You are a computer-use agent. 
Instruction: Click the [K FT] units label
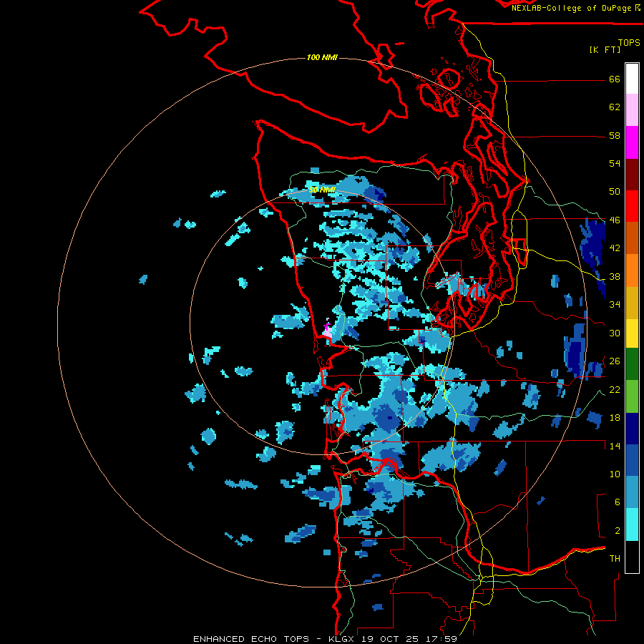point(605,50)
